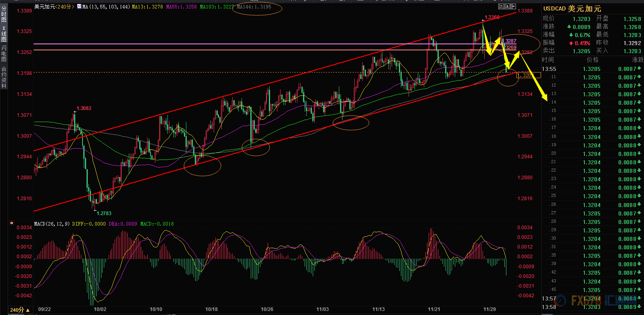Screen dimensions: 644x315
Task: Click the 涨跌 tick list column header
Action: pos(638,60)
